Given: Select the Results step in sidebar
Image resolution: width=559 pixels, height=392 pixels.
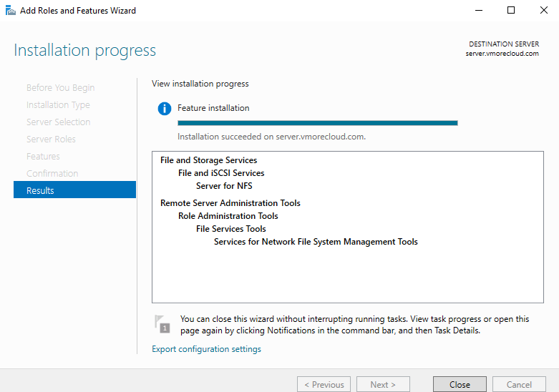Looking at the screenshot, I should [74, 190].
